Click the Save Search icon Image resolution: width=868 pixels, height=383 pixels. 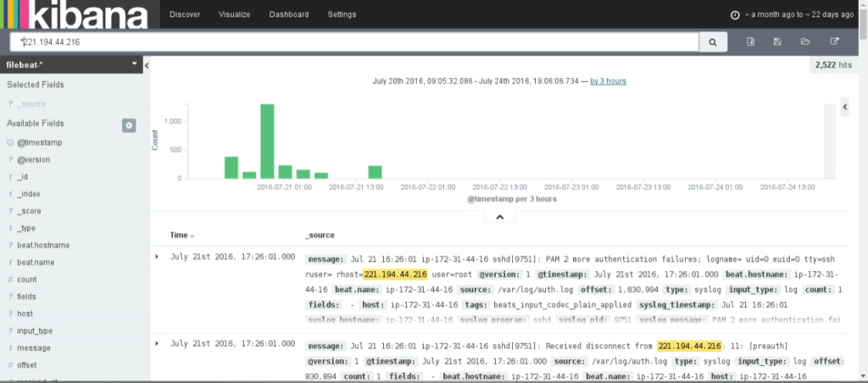[x=778, y=42]
